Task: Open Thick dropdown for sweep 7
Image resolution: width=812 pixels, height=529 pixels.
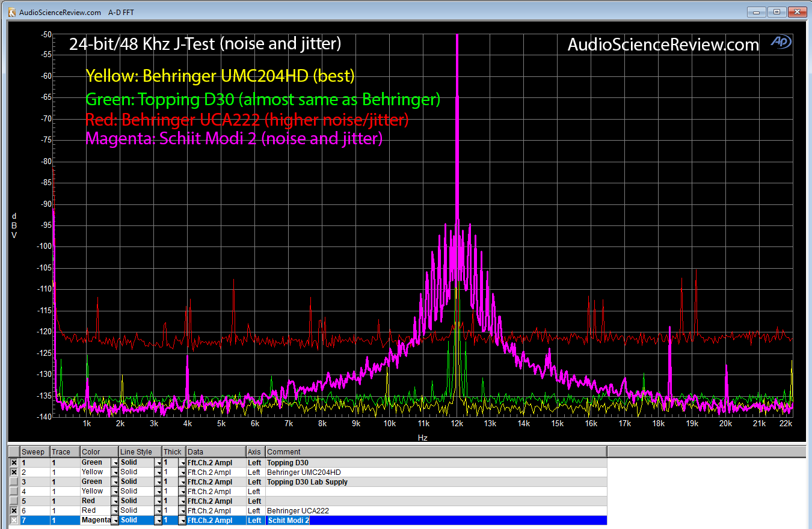Action: coord(182,520)
